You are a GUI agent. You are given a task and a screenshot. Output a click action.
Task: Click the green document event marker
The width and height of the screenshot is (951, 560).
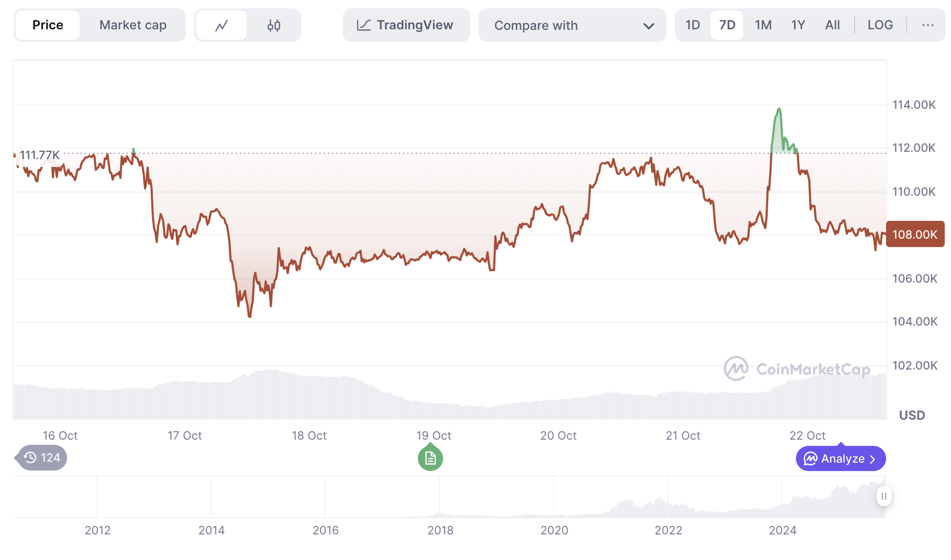point(430,458)
